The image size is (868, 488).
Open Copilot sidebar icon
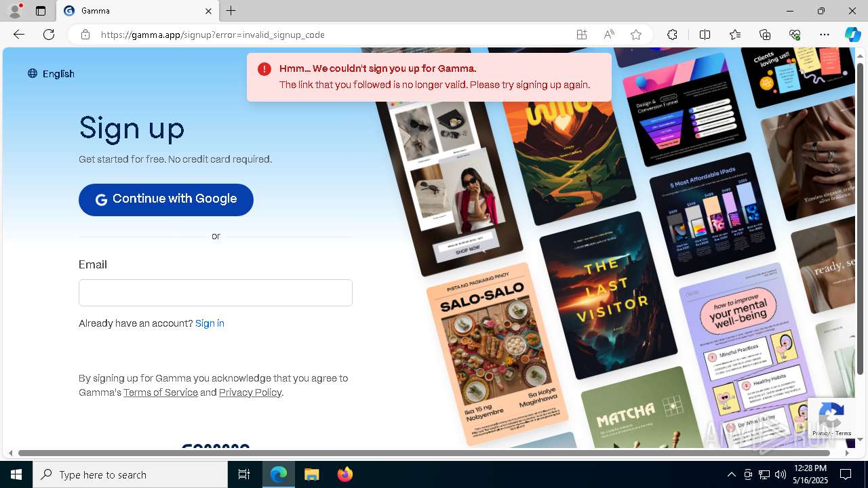[852, 35]
